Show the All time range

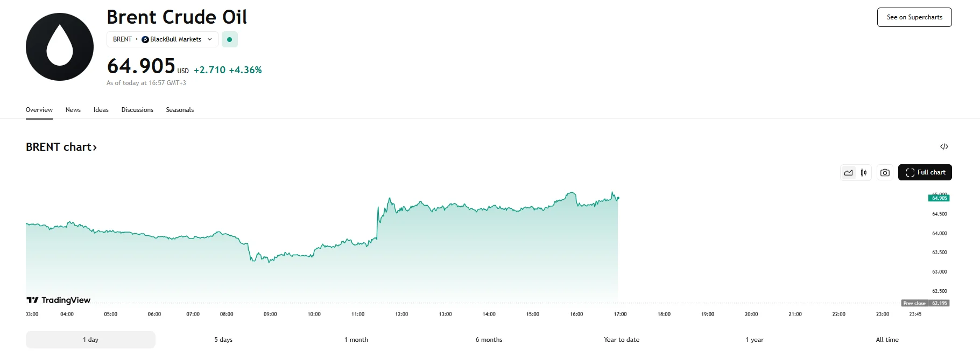click(x=887, y=340)
